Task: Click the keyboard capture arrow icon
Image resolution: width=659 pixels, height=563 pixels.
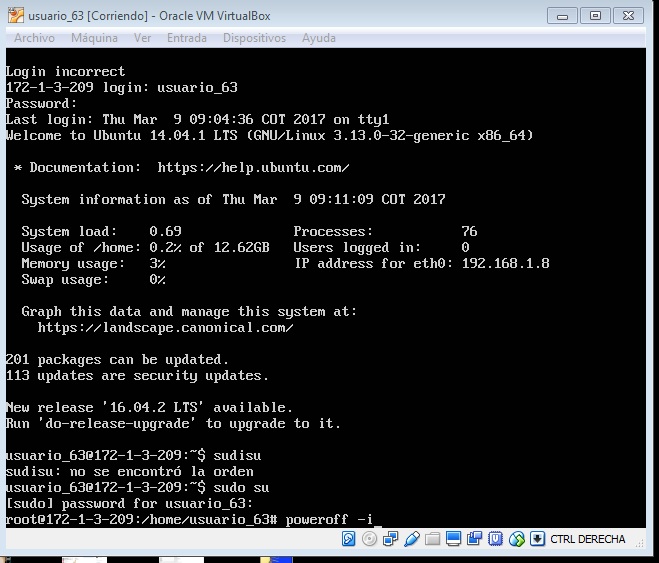Action: coord(537,539)
